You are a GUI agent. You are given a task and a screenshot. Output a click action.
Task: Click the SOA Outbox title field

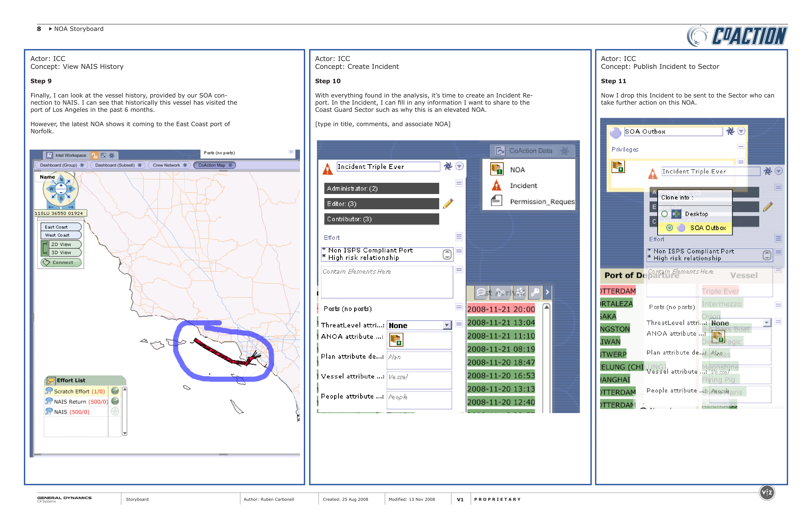[673, 131]
